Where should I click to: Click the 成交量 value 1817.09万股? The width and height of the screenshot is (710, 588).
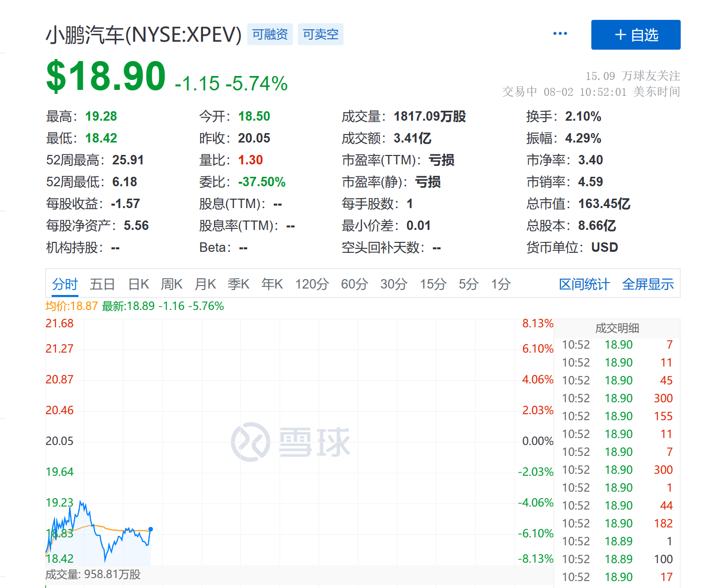(430, 116)
